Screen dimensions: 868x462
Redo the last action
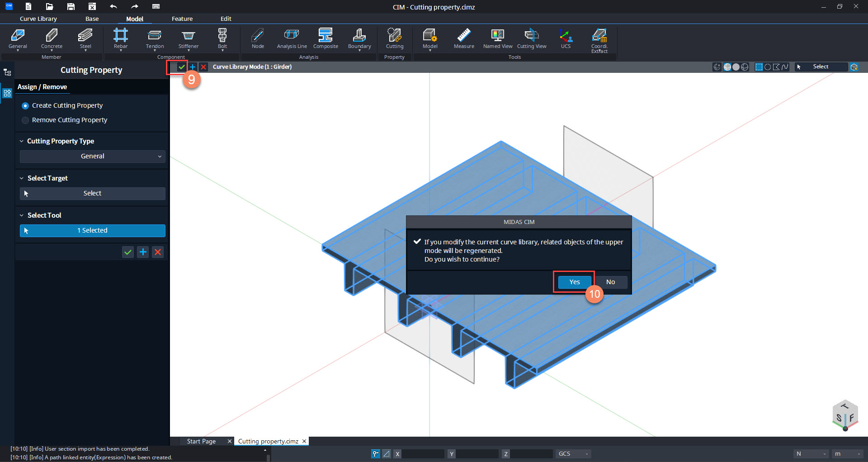(135, 6)
